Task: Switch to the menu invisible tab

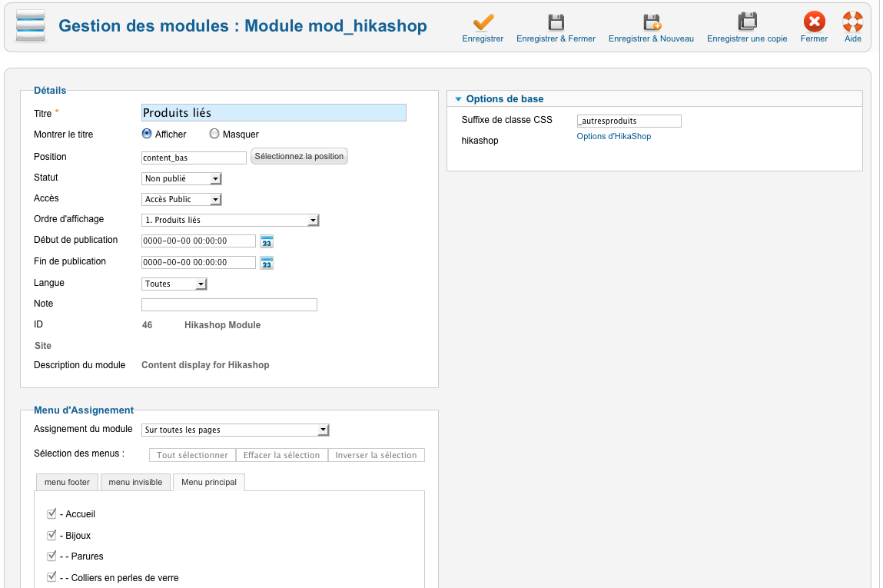Action: [x=135, y=482]
